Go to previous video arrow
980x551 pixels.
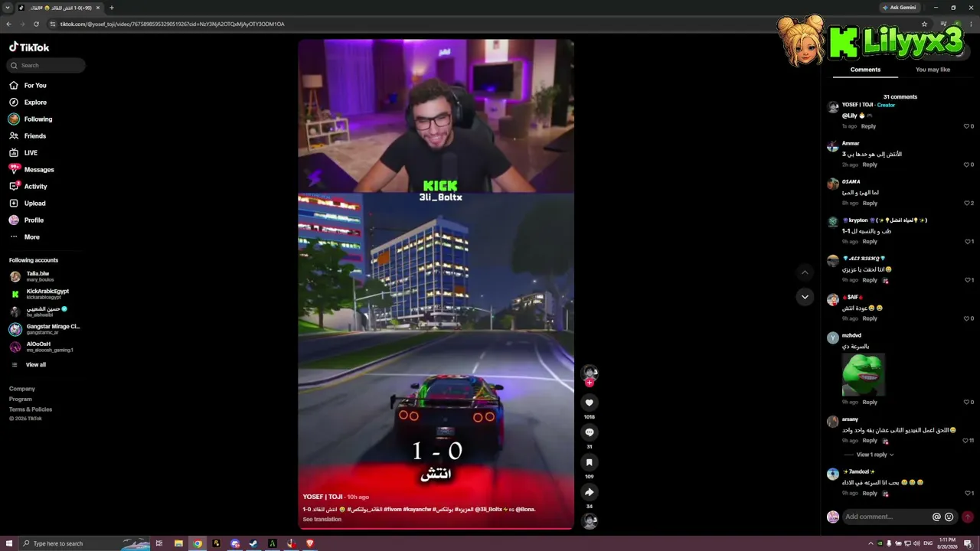[x=805, y=272]
